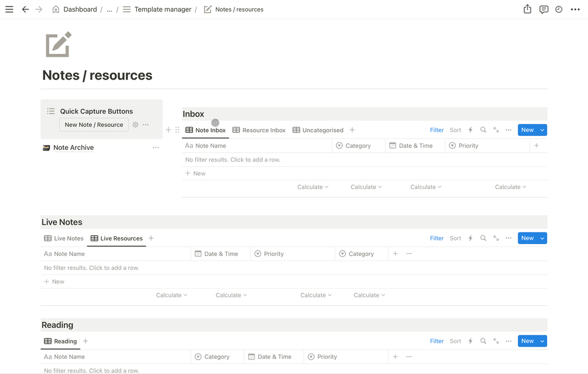
Task: Open the sidebar hamburger menu
Action: click(9, 9)
